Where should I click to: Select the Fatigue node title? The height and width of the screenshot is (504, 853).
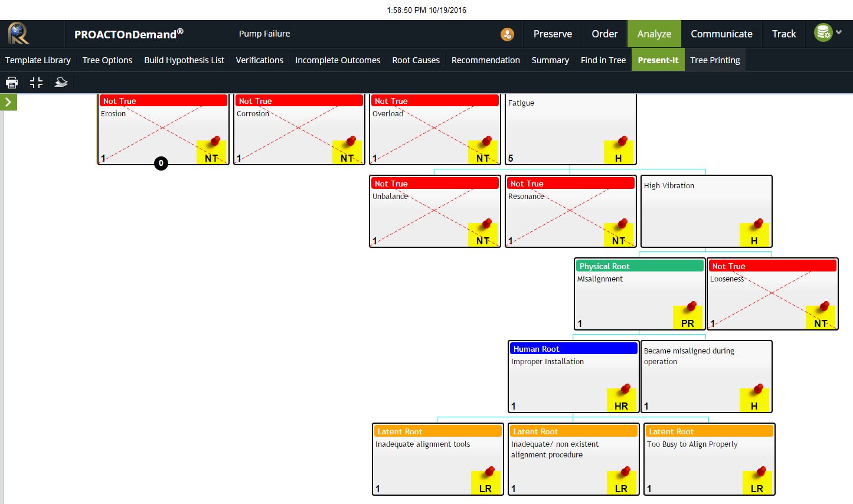tap(521, 103)
